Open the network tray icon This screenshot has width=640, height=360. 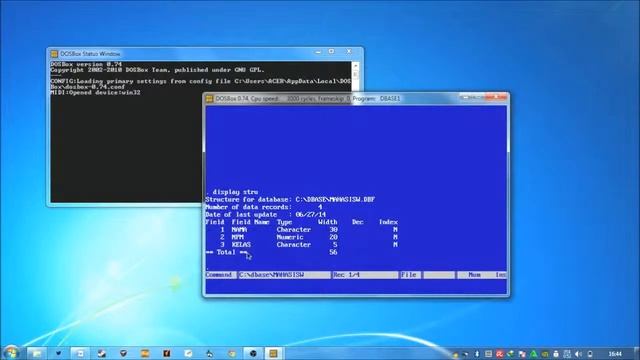[x=567, y=354]
